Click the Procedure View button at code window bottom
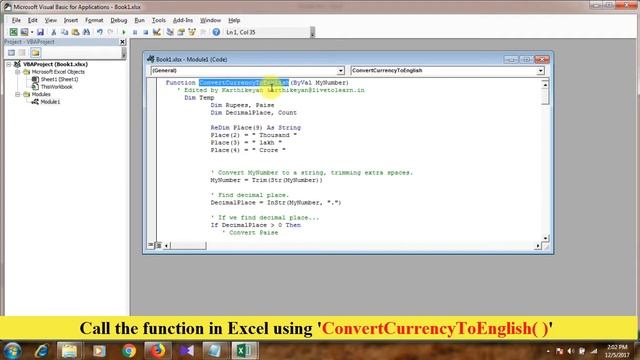Screen dimensions: 640x360 point(151,245)
